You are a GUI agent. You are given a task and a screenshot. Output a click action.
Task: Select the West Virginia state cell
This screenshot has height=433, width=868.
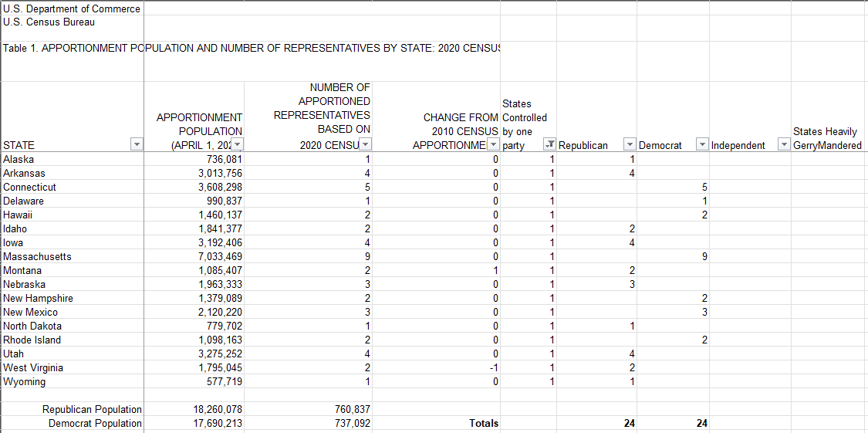coord(73,367)
